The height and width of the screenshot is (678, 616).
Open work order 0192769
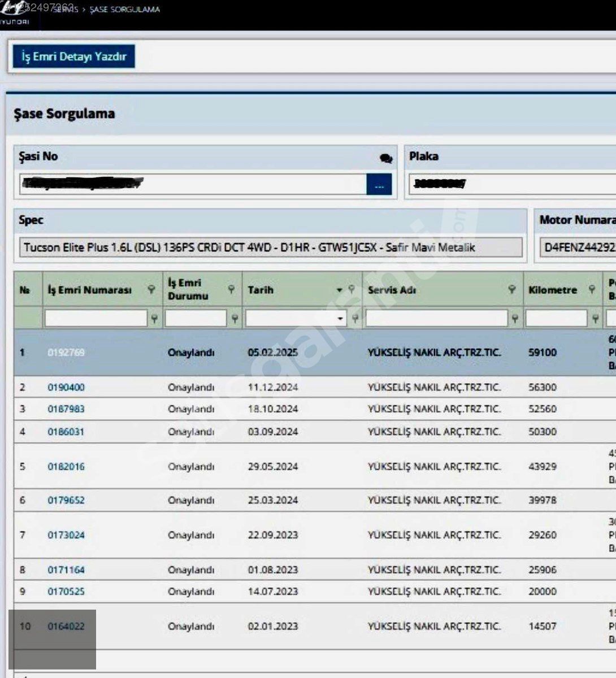[66, 353]
